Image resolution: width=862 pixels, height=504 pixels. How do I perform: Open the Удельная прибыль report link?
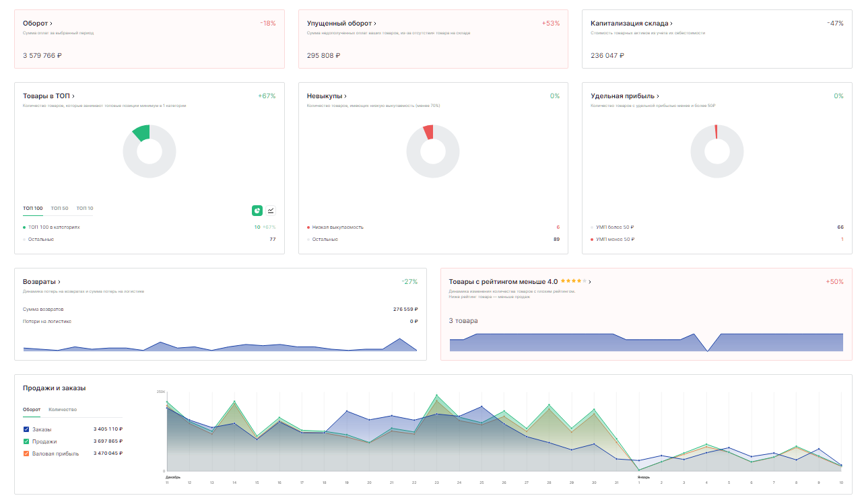click(x=625, y=96)
